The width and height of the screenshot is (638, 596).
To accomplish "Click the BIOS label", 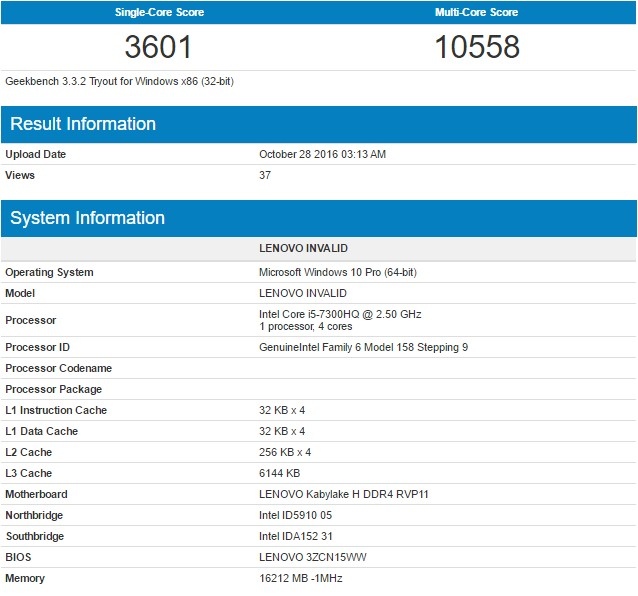I will click(x=18, y=557).
